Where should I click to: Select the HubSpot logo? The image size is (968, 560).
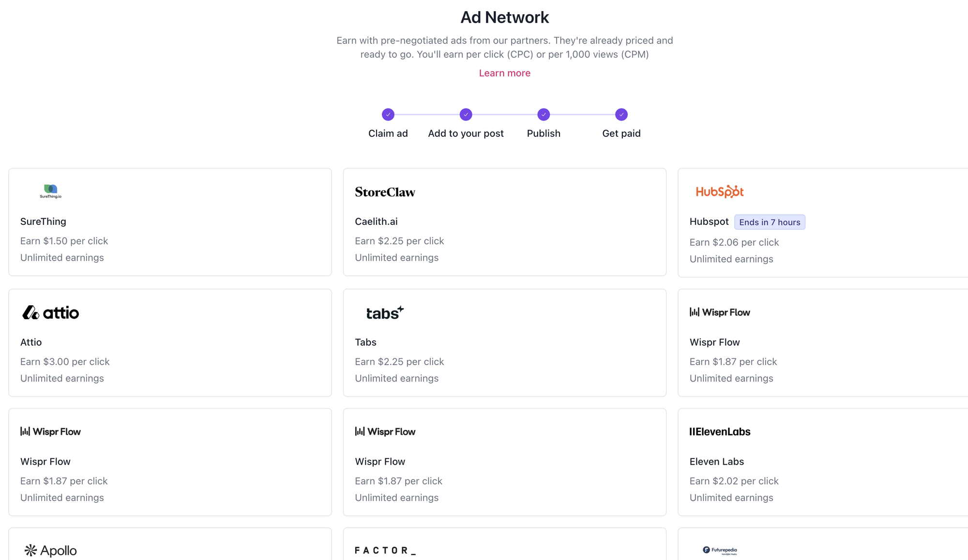click(x=720, y=192)
